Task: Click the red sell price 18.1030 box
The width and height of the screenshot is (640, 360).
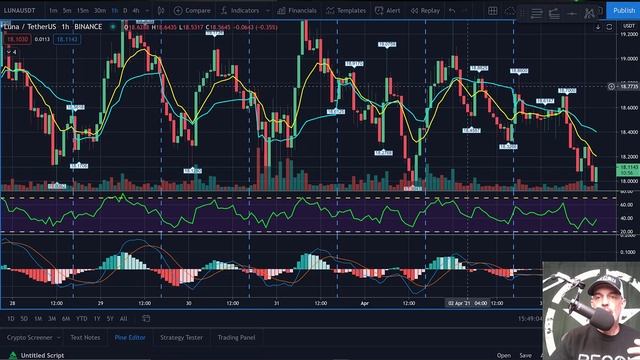Action: 18,39
